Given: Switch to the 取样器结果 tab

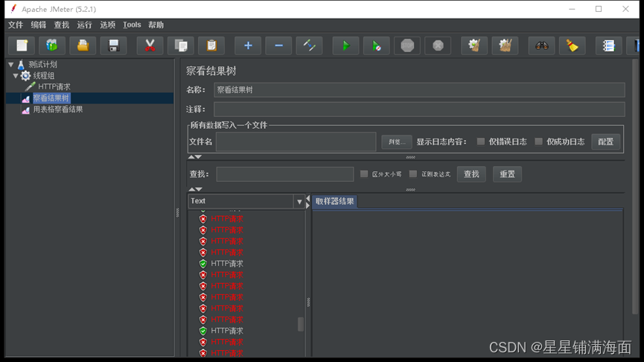Looking at the screenshot, I should click(x=335, y=201).
